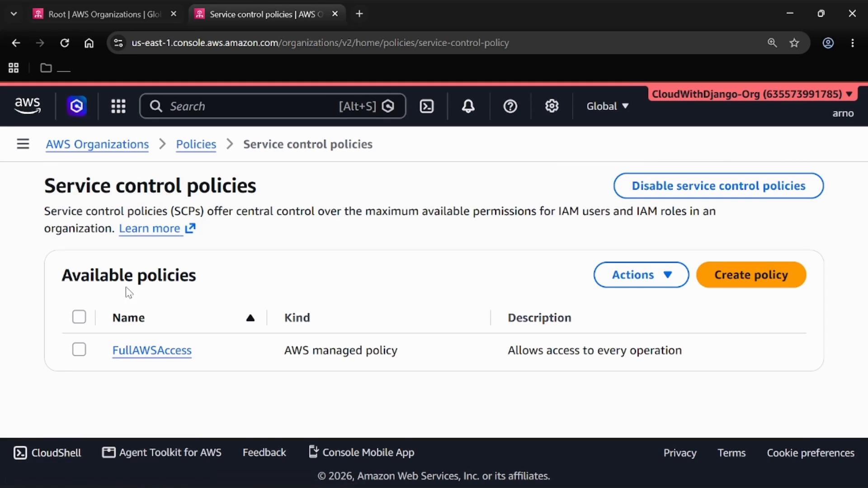Open the AWS home logo
868x488 pixels.
(28, 106)
